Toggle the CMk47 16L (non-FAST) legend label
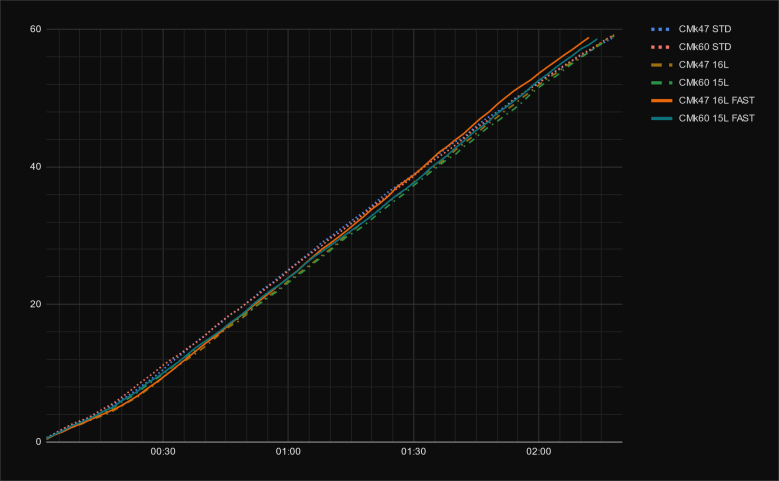This screenshot has width=779, height=481. tap(701, 64)
